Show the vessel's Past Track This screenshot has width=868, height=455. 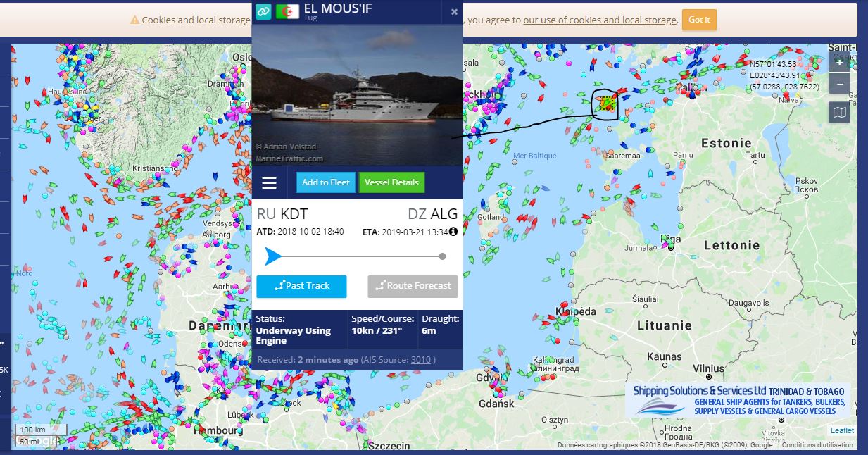301,286
